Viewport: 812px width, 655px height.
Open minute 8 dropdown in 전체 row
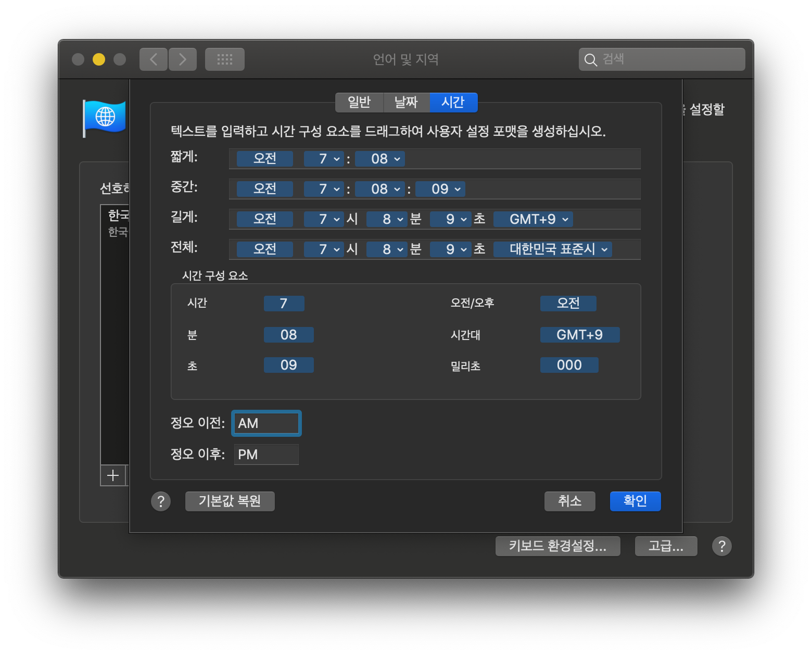387,249
